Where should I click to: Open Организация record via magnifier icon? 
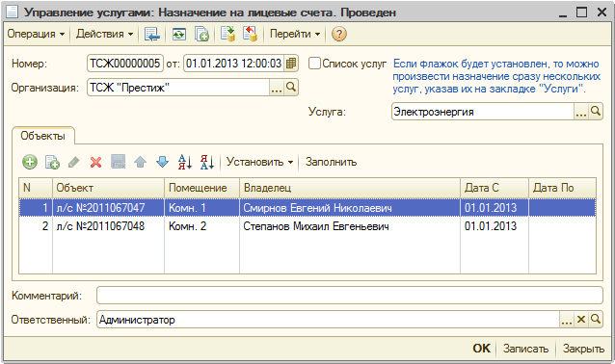pyautogui.click(x=291, y=88)
